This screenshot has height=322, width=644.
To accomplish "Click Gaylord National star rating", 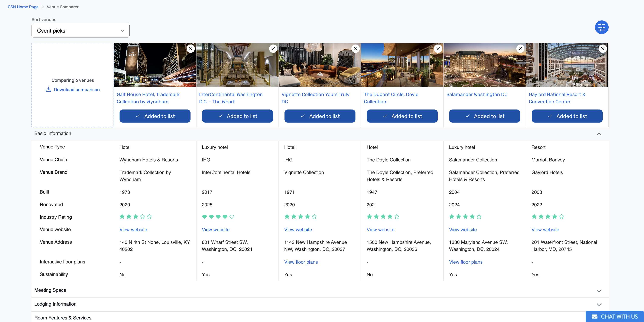I will [x=547, y=217].
